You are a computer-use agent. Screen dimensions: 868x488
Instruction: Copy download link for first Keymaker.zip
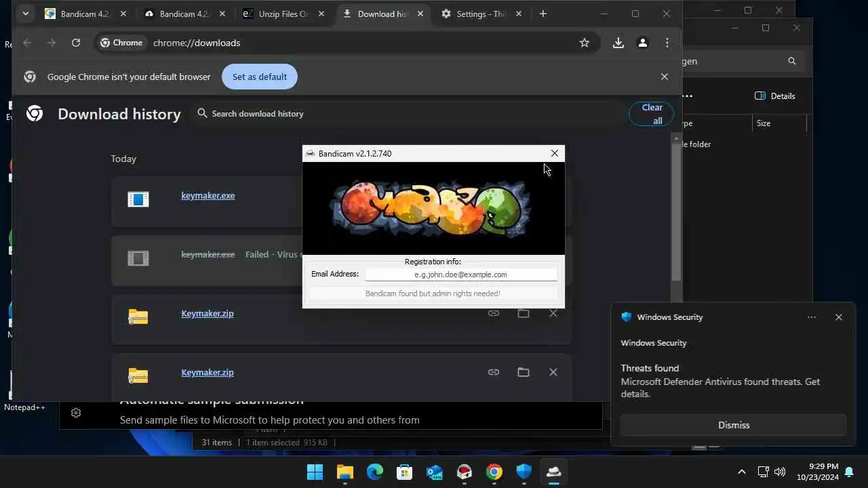coord(494,313)
